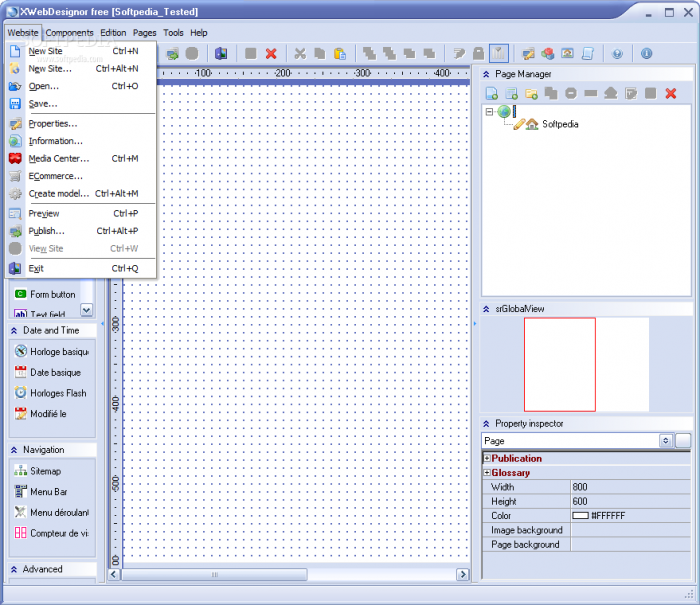
Task: Collapse the Date and Time panel
Action: (x=14, y=330)
